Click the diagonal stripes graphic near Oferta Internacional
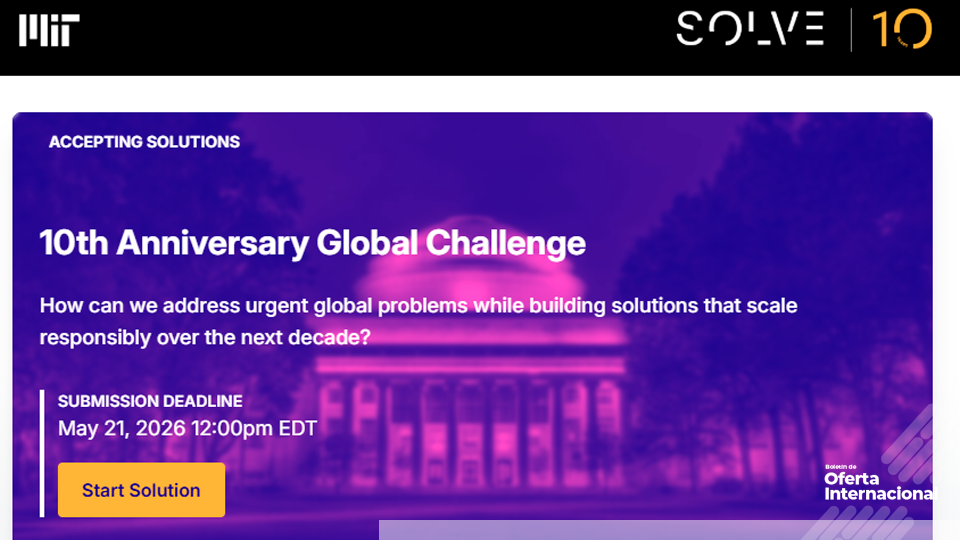This screenshot has width=960, height=540. click(912, 440)
